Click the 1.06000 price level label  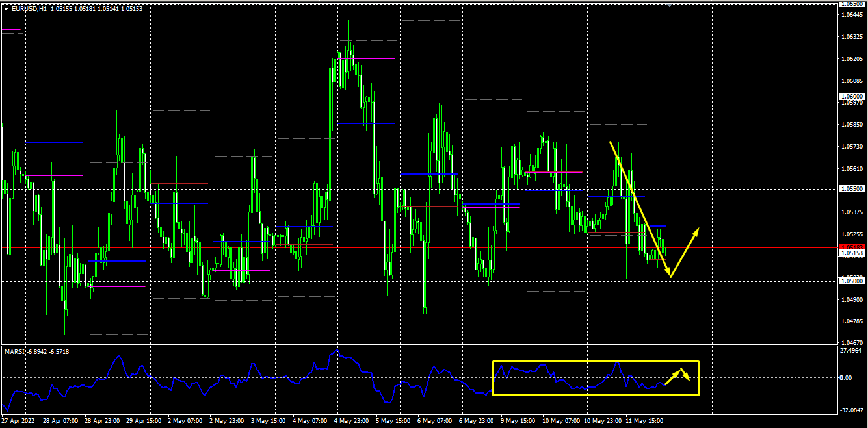[x=852, y=97]
